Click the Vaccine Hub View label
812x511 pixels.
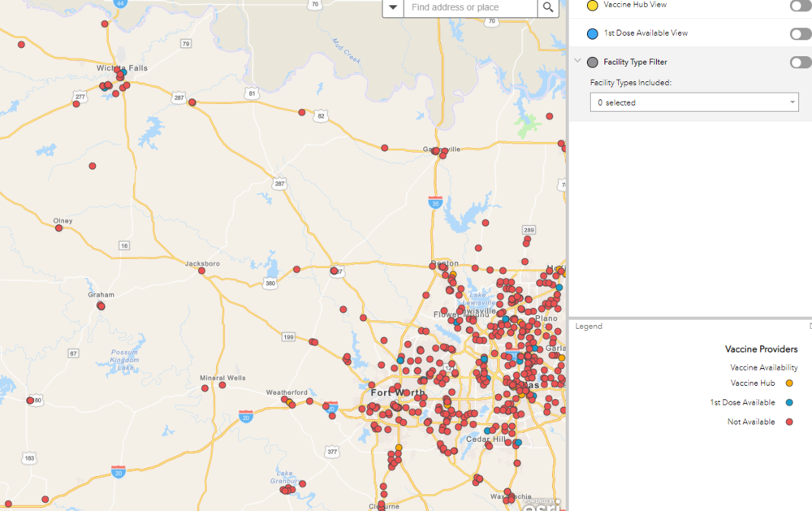[x=634, y=5]
